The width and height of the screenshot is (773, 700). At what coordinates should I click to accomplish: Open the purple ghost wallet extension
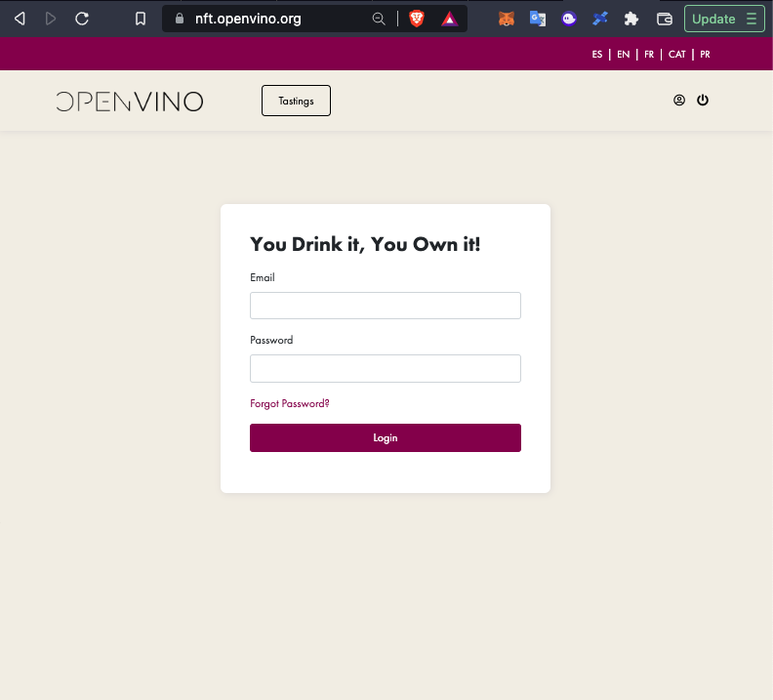569,19
